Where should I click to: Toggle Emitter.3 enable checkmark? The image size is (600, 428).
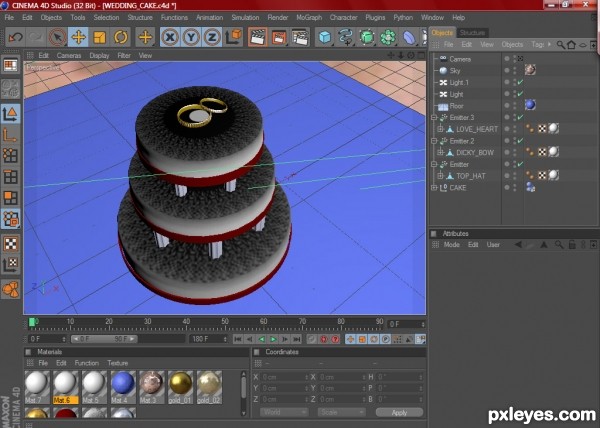pos(520,117)
